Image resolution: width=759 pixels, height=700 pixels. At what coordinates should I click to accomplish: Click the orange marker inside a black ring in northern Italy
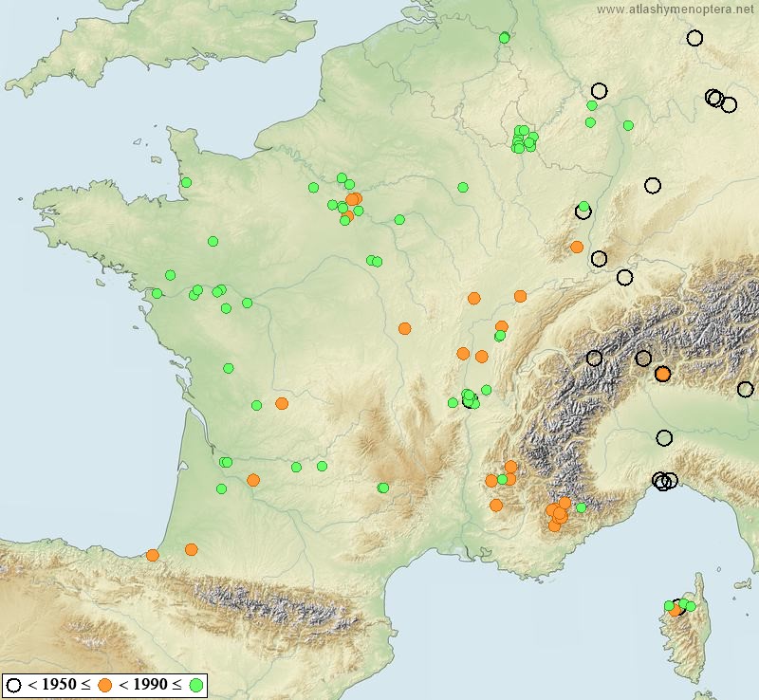(x=662, y=374)
